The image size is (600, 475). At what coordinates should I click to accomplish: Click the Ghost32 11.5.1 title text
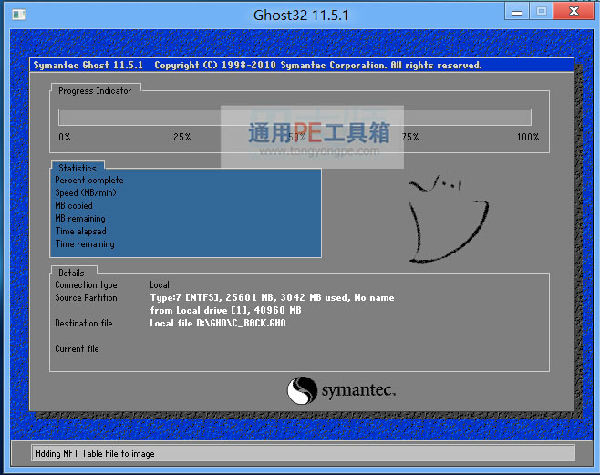301,15
